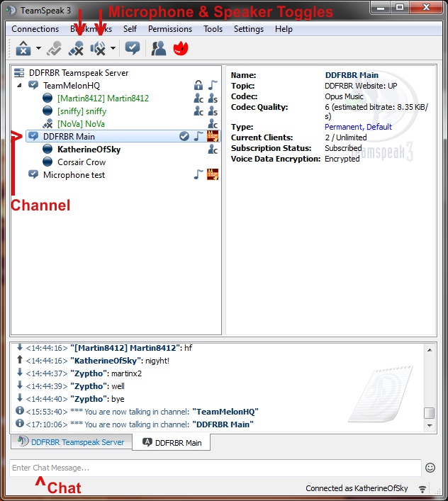Click the chat log scrollbar thumb
Screen dimensions: 448x501
pyautogui.click(x=429, y=412)
